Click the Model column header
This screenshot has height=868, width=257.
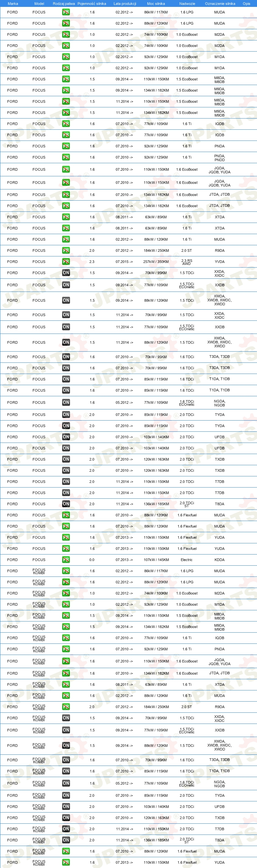coord(39,4)
